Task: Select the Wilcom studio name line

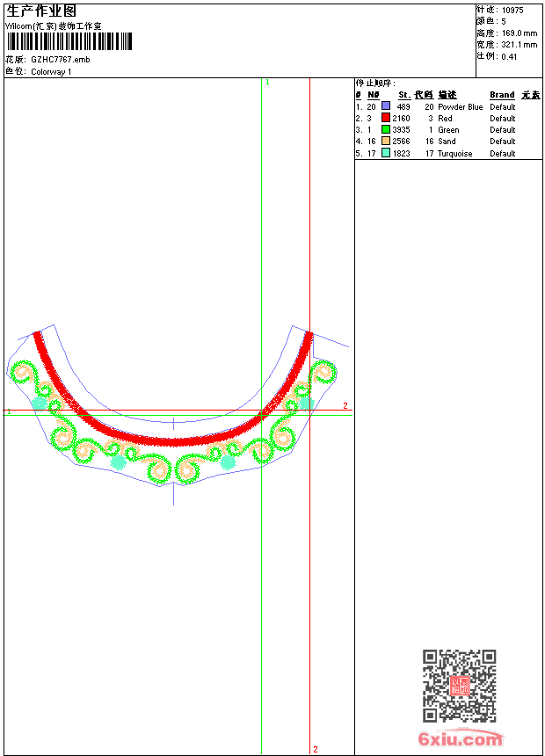Action: coord(54,26)
